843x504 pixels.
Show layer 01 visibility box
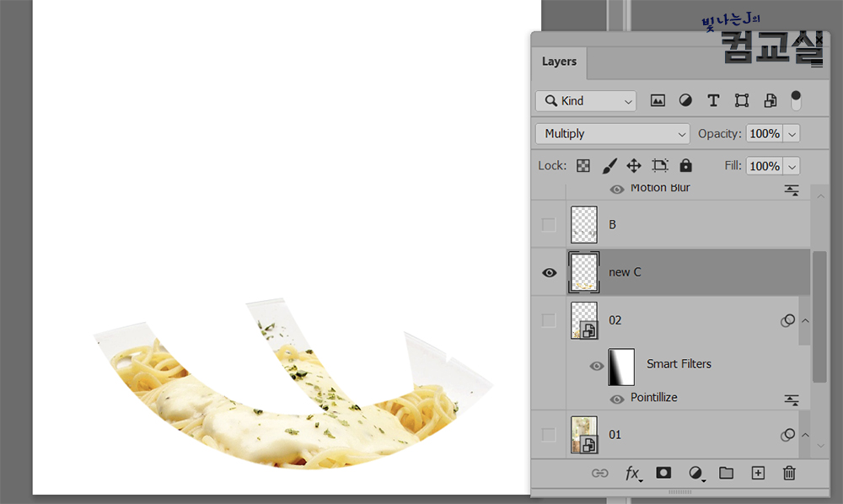(x=549, y=434)
